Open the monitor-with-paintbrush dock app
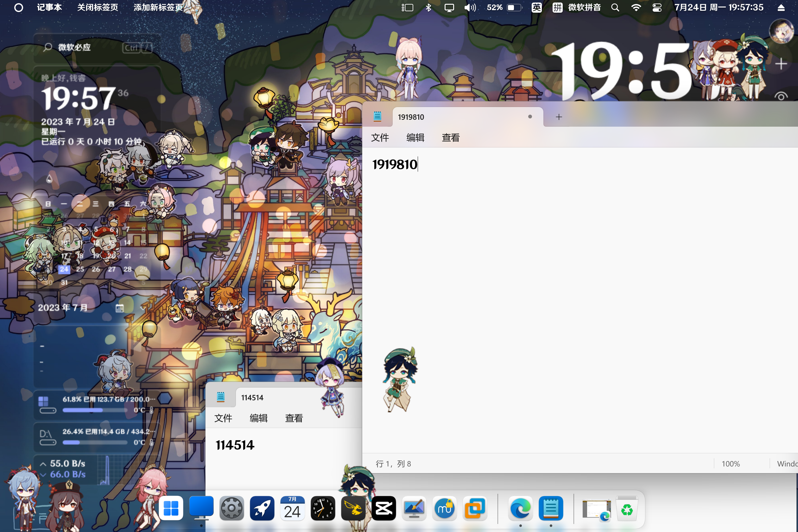Image resolution: width=798 pixels, height=532 pixels. click(x=414, y=508)
